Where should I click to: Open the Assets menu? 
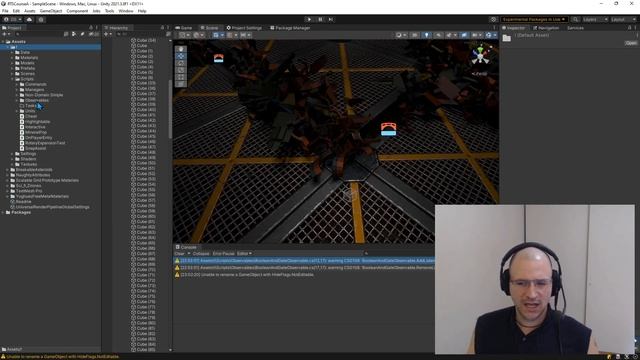coord(30,11)
